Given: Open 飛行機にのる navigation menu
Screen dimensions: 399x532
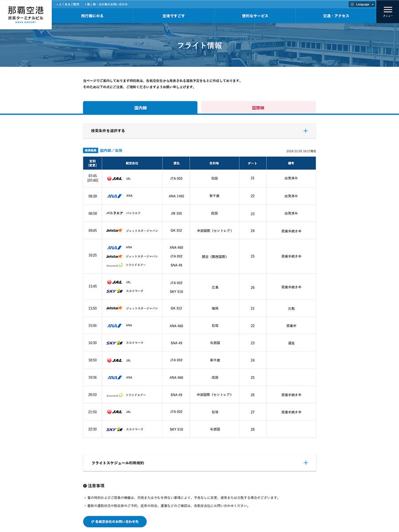Looking at the screenshot, I should click(92, 16).
